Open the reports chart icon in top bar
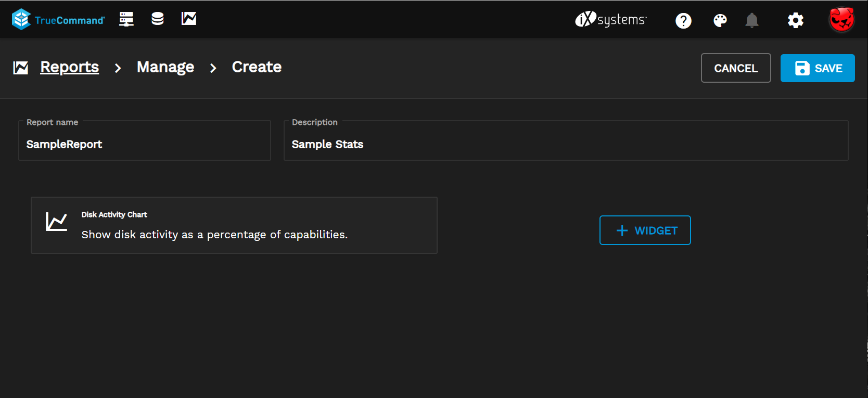Viewport: 868px width, 398px height. click(189, 19)
